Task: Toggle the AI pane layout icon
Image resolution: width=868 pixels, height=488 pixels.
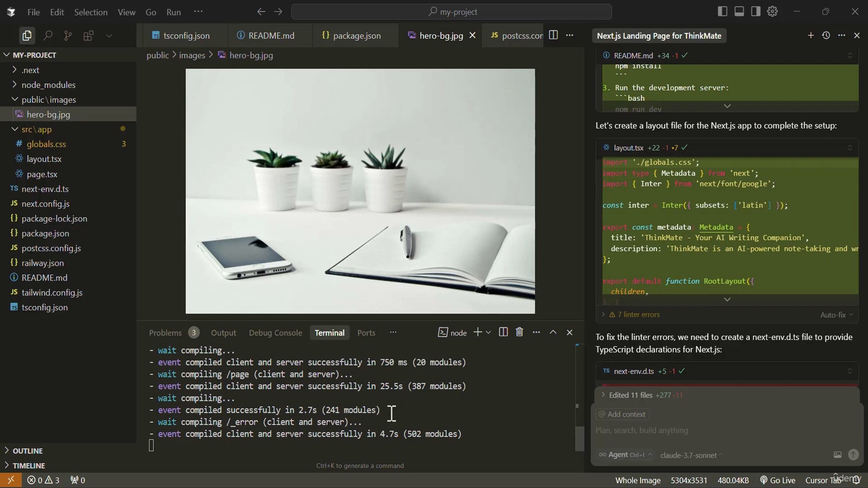Action: click(x=756, y=12)
